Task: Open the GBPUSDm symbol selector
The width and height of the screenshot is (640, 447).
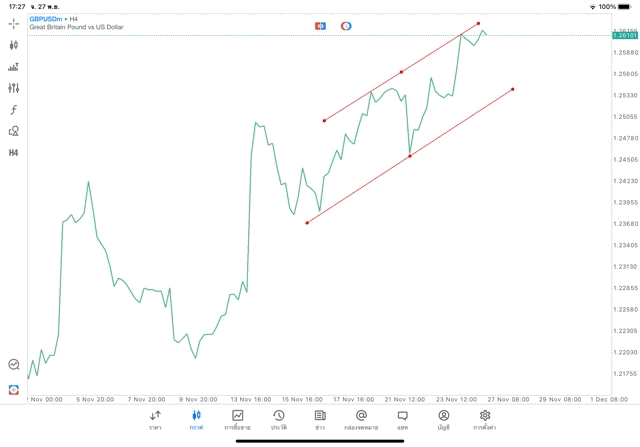Action: tap(48, 18)
